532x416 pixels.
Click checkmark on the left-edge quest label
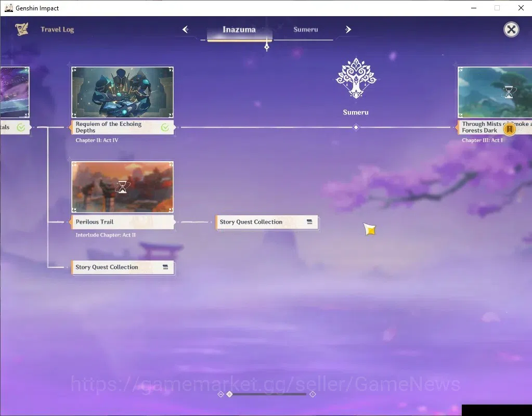(x=21, y=127)
